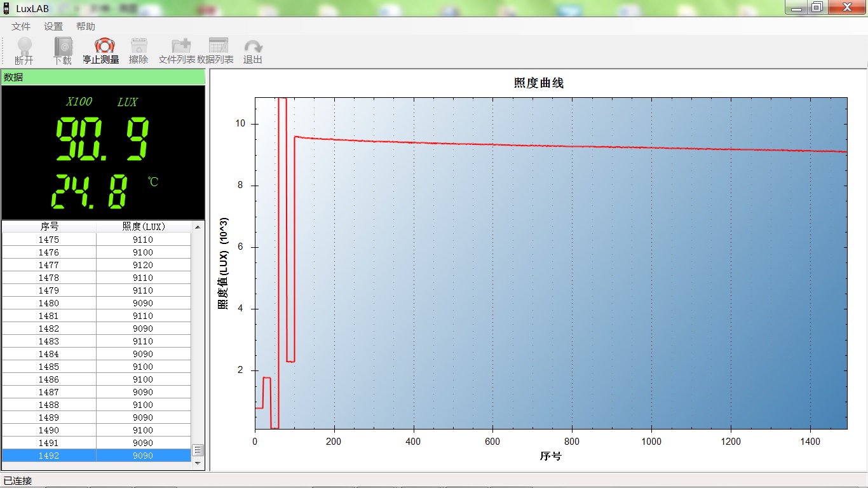
Task: Open the 设置 menu
Action: click(53, 26)
